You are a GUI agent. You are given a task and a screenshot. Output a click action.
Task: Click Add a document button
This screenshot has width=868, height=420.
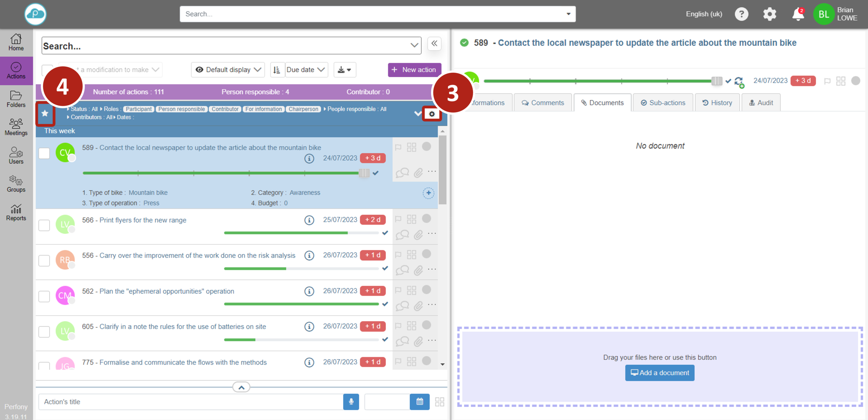pyautogui.click(x=659, y=372)
